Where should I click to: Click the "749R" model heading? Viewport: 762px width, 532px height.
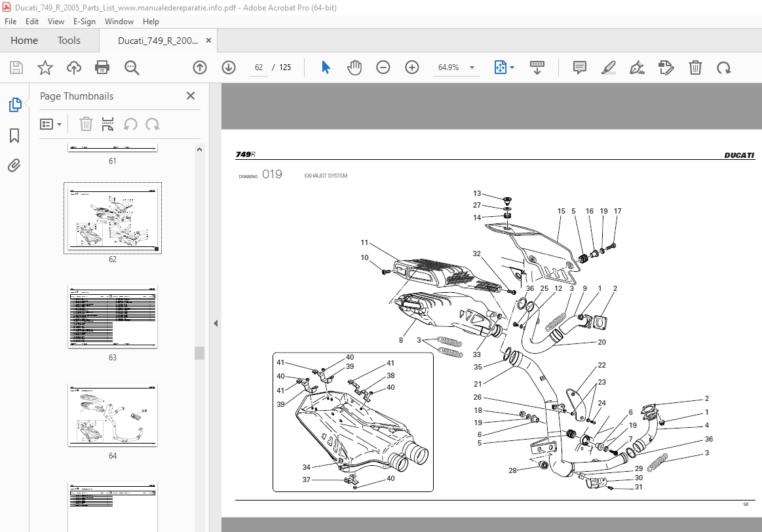click(x=246, y=155)
